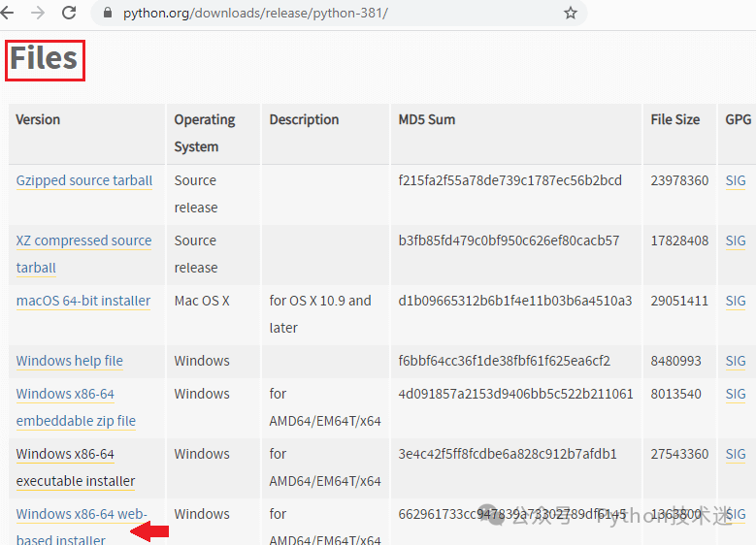This screenshot has width=756, height=545.
Task: Select MD5 3e4c42f5ff8fcdbe6a828c912b7afdb1
Action: click(508, 455)
